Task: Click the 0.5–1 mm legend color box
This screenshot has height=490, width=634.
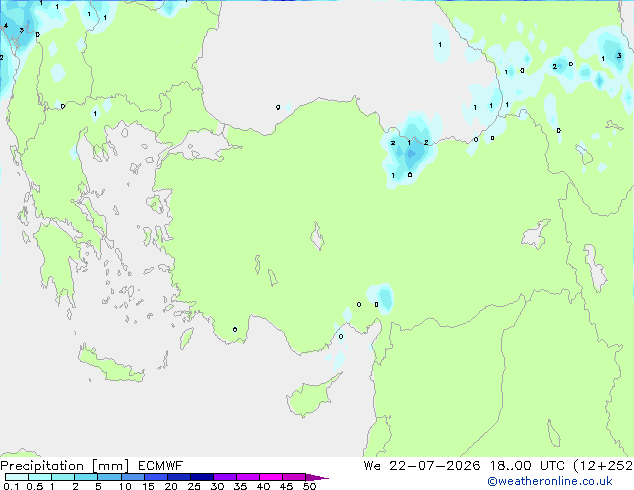Action: point(40,477)
